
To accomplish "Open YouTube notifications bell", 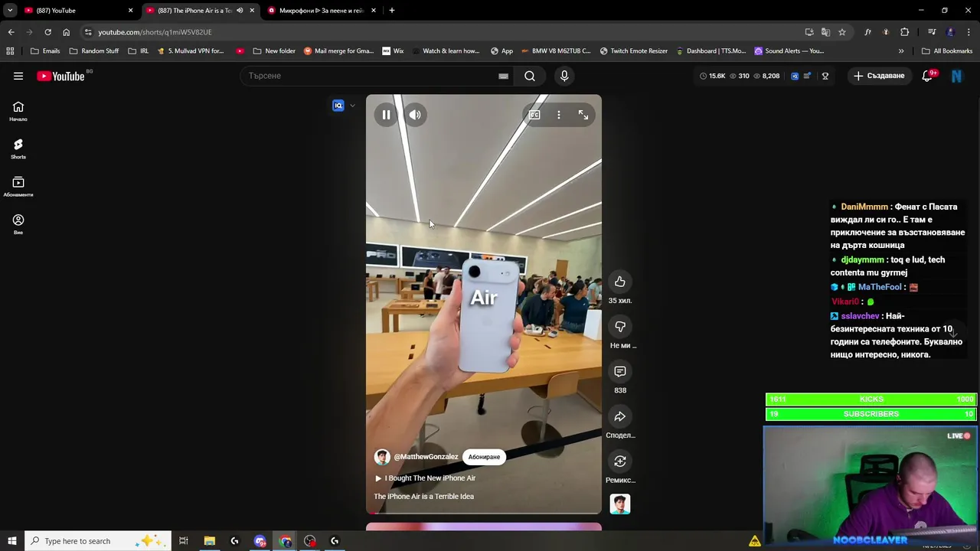I will 928,76.
